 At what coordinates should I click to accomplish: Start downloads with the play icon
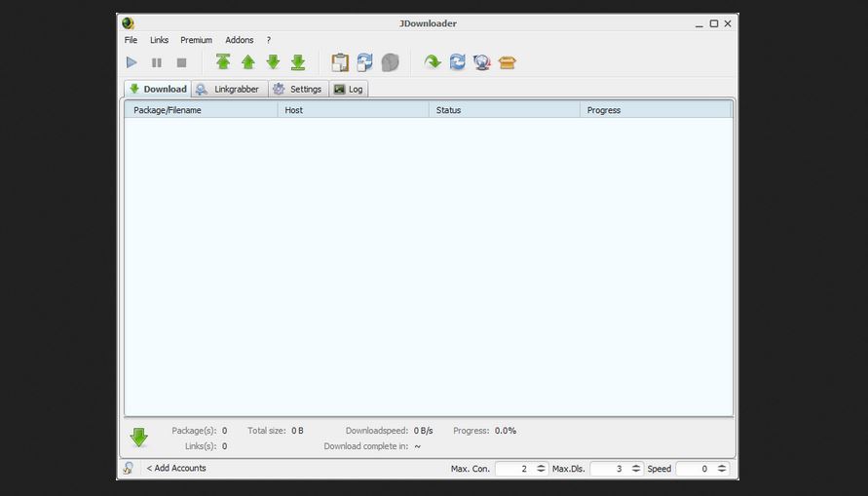tap(132, 62)
